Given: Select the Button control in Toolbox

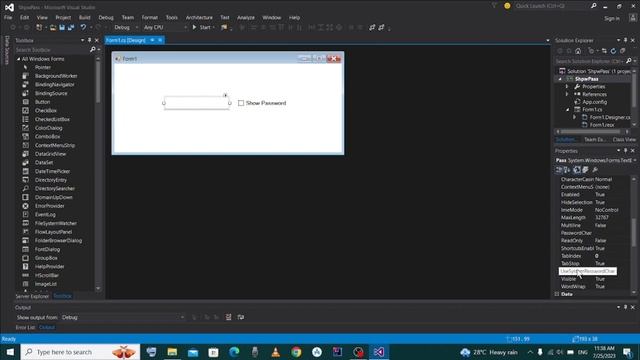Looking at the screenshot, I should point(42,102).
